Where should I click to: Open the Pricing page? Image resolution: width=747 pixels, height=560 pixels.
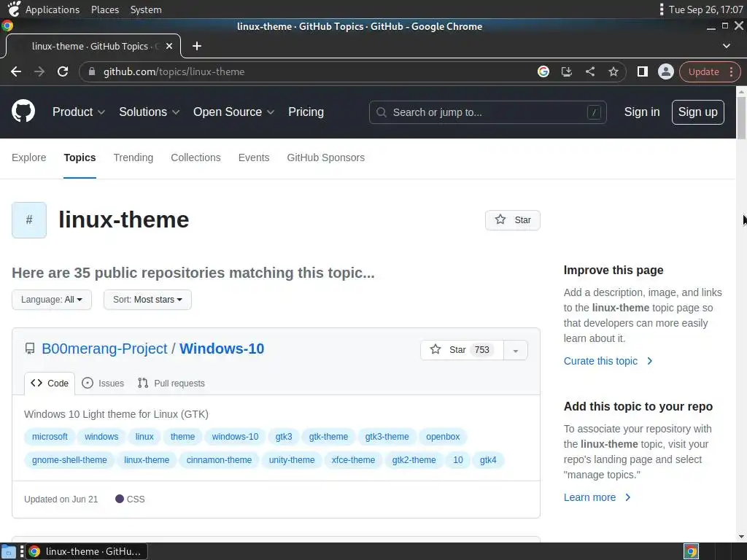pos(306,112)
